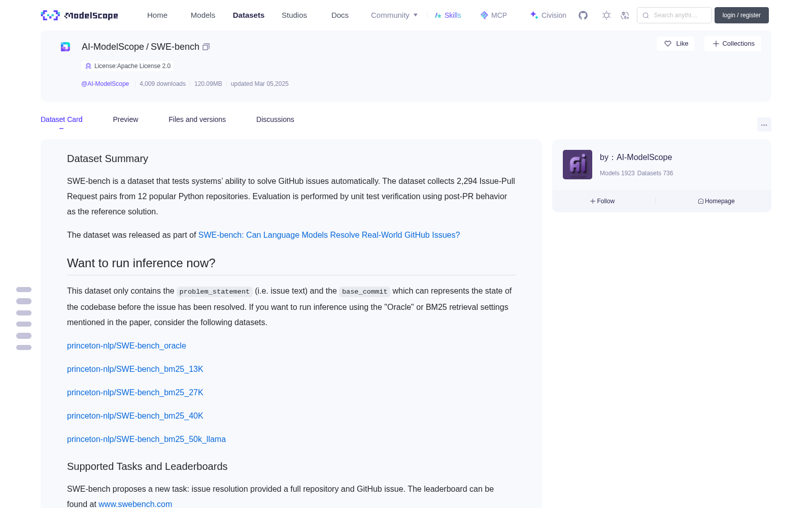Follow the AI-ModelScope organization
This screenshot has height=508, width=812.
[602, 201]
